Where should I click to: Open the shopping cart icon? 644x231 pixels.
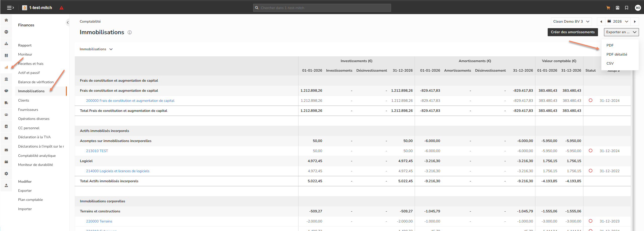pos(608,8)
